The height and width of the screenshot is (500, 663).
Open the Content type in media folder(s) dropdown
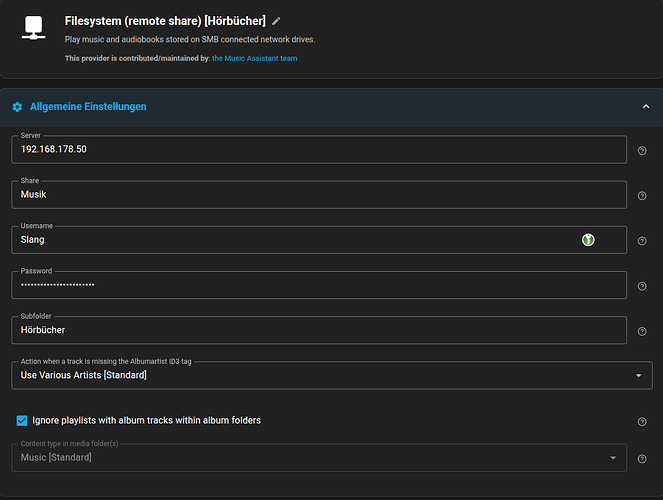(319, 457)
